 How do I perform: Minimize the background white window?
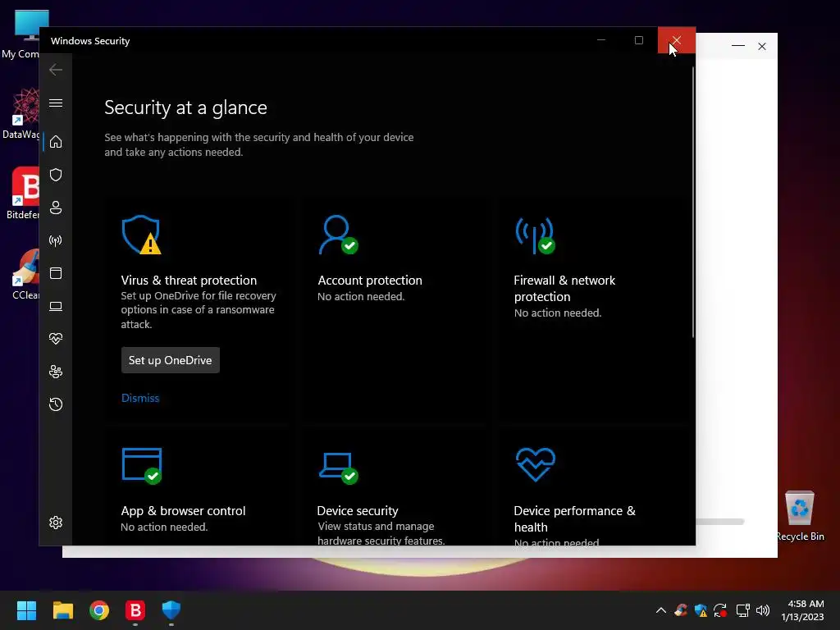coord(738,46)
